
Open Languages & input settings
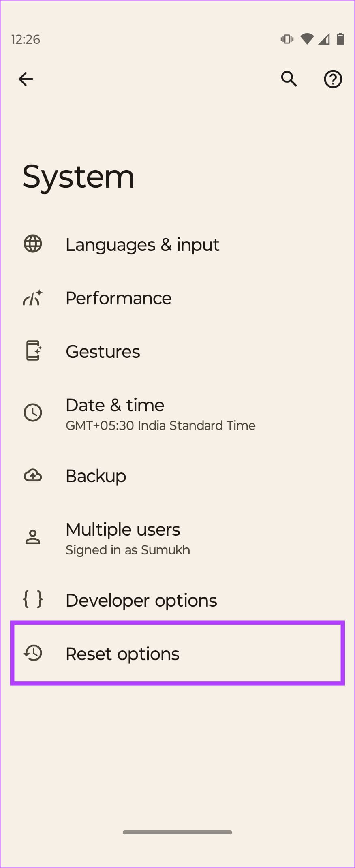coord(177,244)
